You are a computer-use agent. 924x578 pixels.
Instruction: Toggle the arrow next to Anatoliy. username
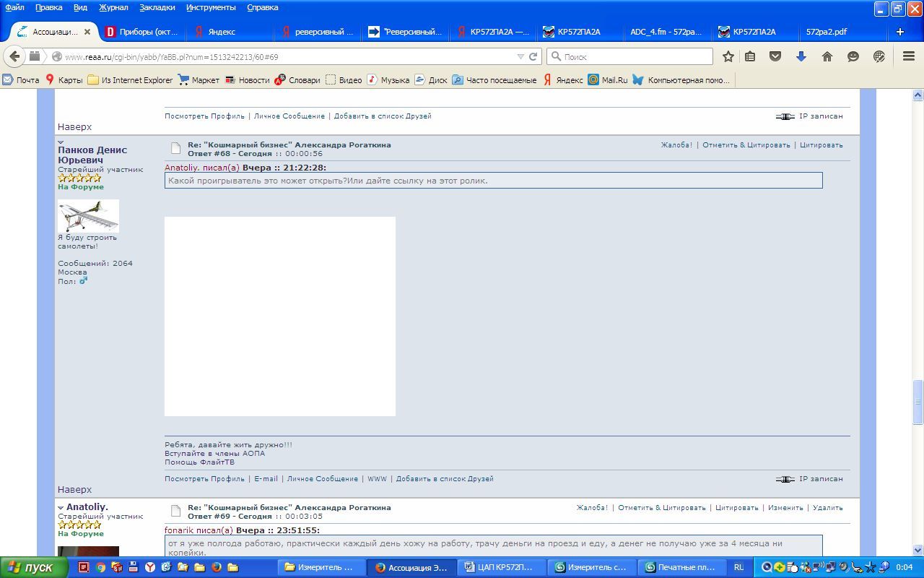pyautogui.click(x=61, y=508)
